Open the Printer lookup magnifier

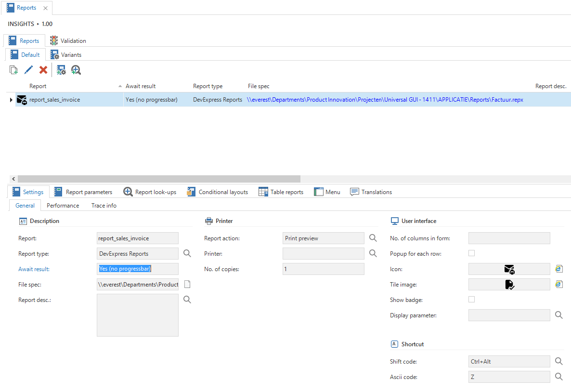click(x=373, y=253)
